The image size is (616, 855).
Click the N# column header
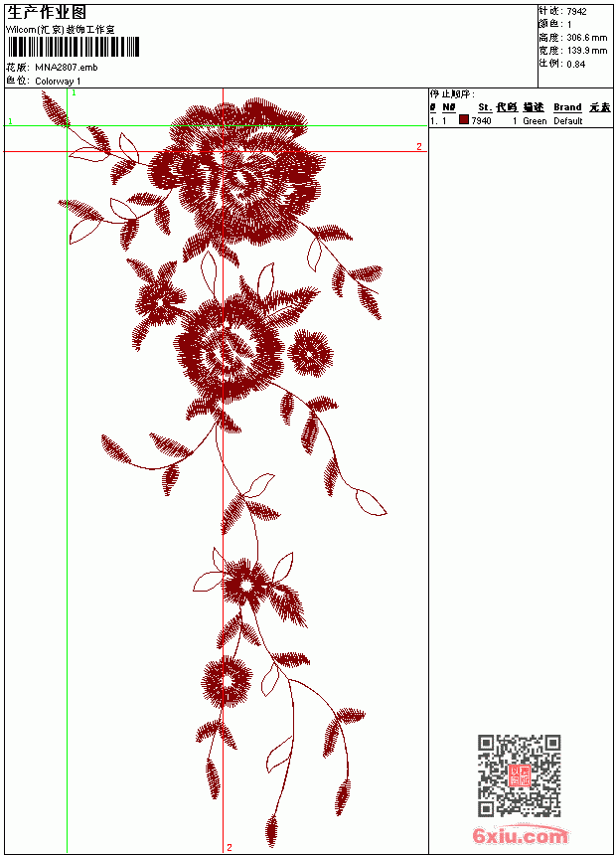pyautogui.click(x=449, y=107)
